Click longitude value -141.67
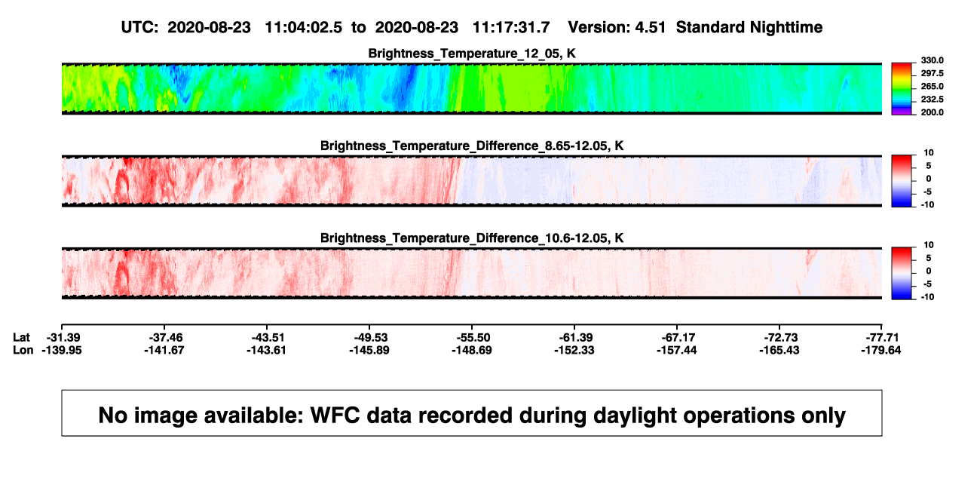Viewport: 980px width, 503px height. coord(164,350)
